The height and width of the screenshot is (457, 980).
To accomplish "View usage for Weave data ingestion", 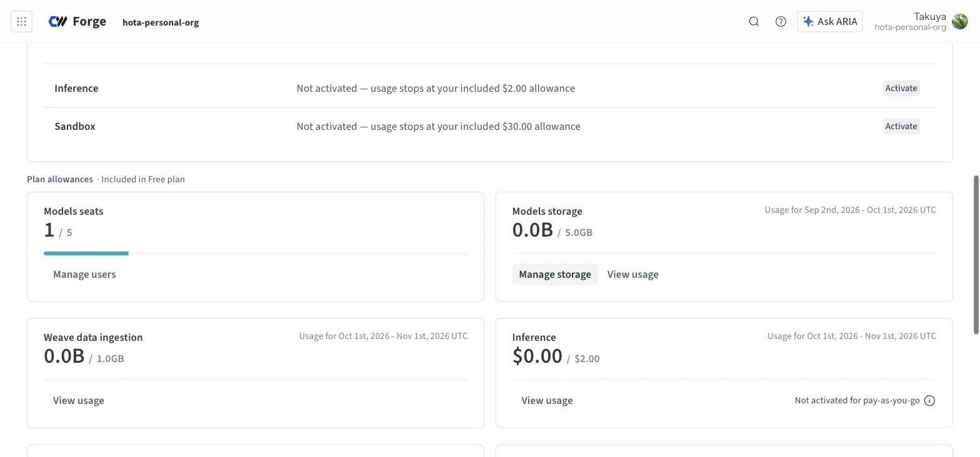I will [79, 401].
